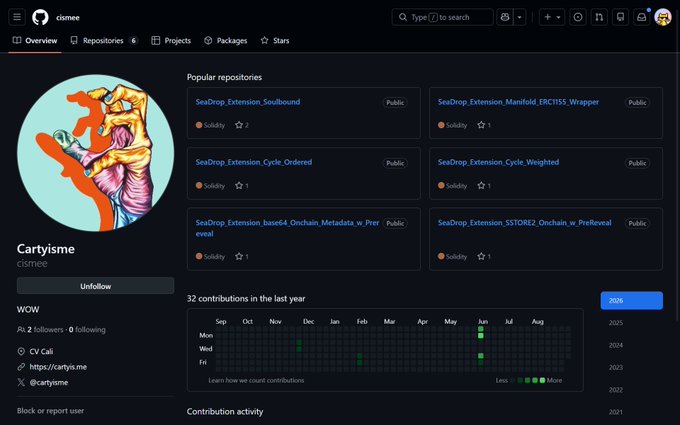Screen dimensions: 680x425
Task: Click the brightest green legend swatch near More
Action: pos(542,380)
